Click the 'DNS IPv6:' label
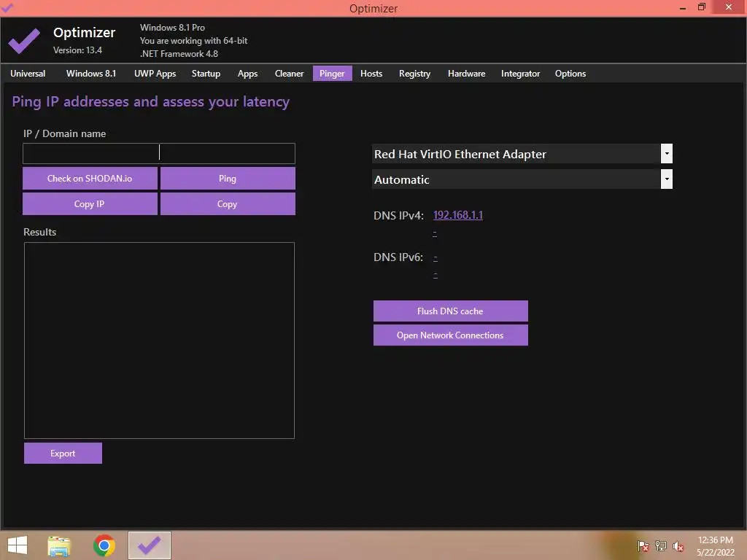The image size is (747, 560). click(x=398, y=257)
